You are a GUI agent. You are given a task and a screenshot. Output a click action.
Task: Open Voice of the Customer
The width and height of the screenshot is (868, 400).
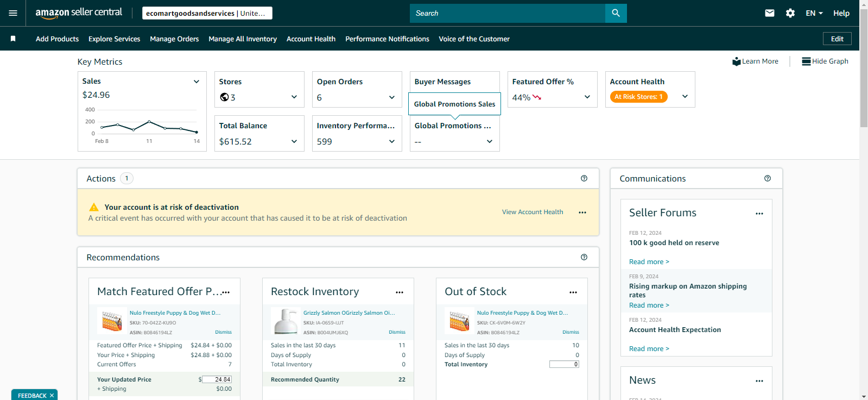(474, 39)
